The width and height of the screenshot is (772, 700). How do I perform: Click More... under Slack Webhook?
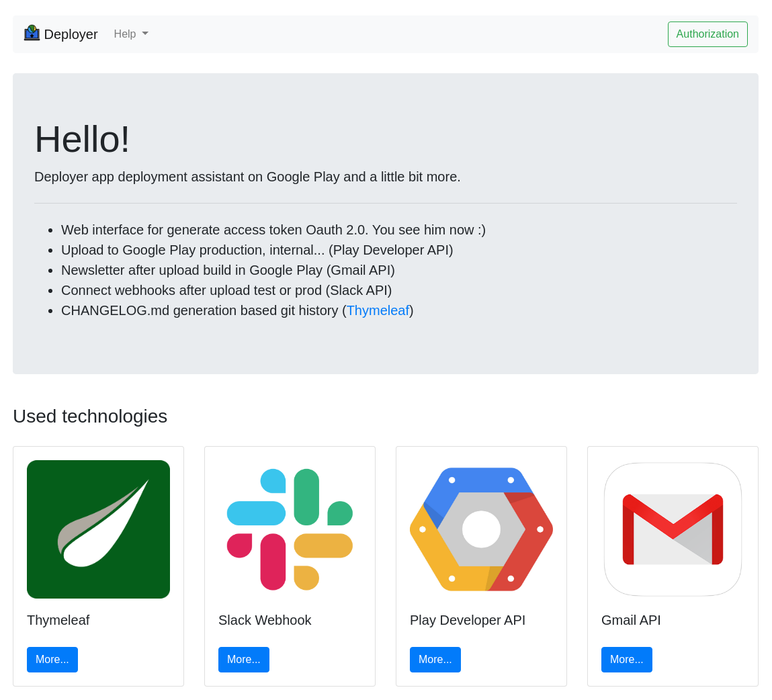click(243, 659)
